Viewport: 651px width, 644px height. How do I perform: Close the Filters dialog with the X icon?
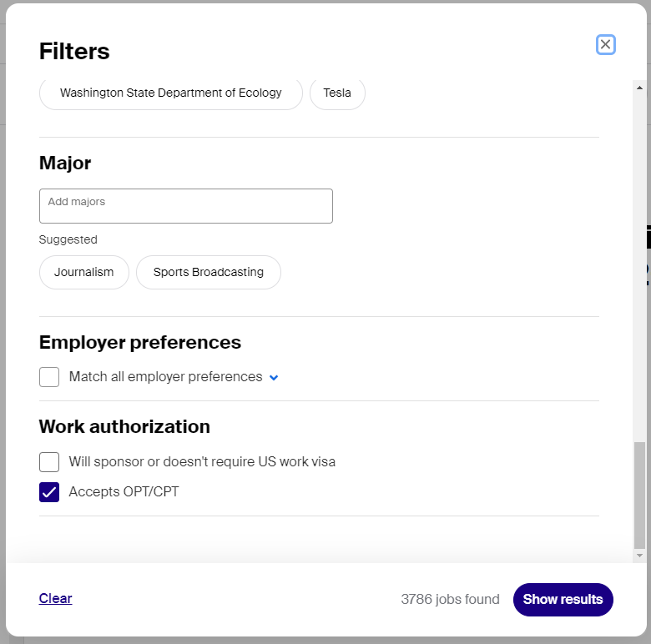click(x=605, y=44)
